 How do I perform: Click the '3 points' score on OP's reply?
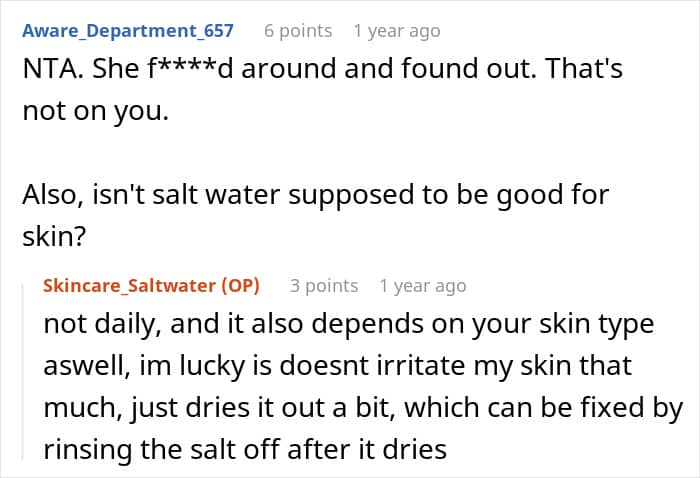coord(323,285)
